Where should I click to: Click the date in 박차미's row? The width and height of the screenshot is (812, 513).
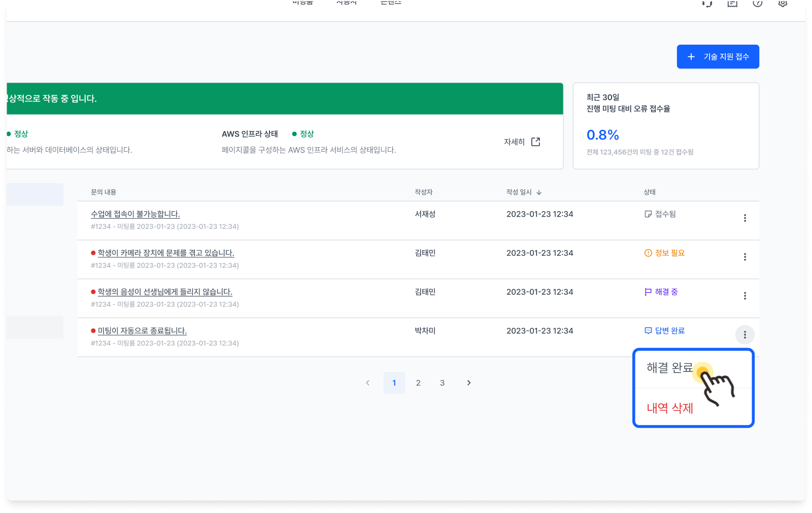pos(540,331)
